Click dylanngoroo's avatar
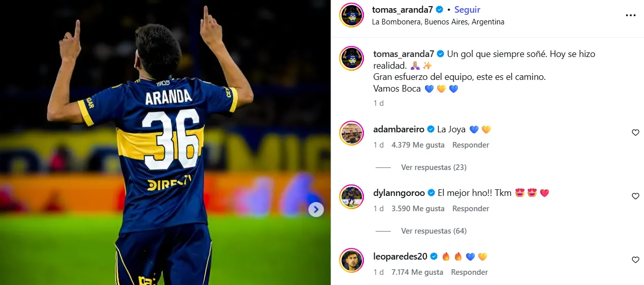This screenshot has height=285, width=644. (x=352, y=197)
